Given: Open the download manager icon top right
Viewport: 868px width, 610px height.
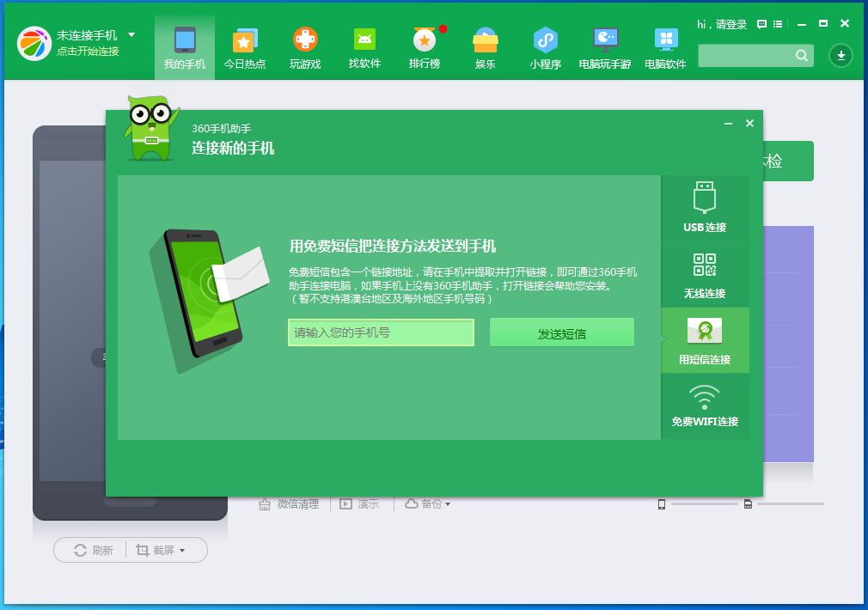Looking at the screenshot, I should [840, 55].
